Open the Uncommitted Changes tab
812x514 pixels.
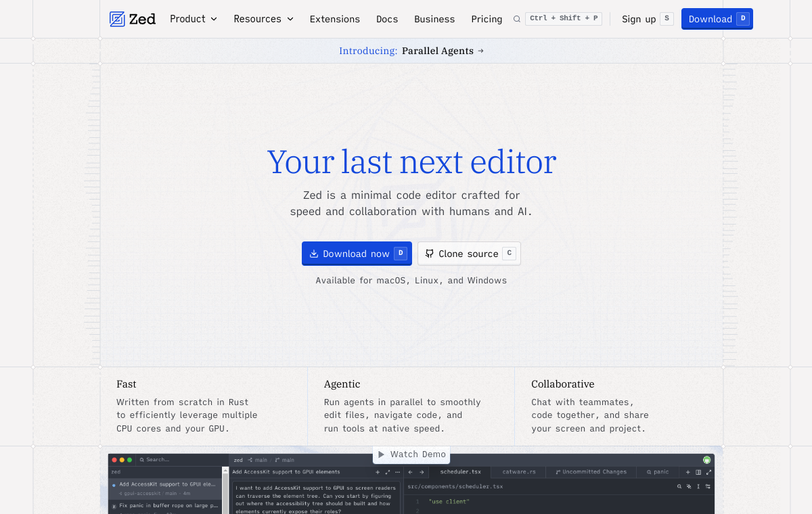tap(591, 472)
